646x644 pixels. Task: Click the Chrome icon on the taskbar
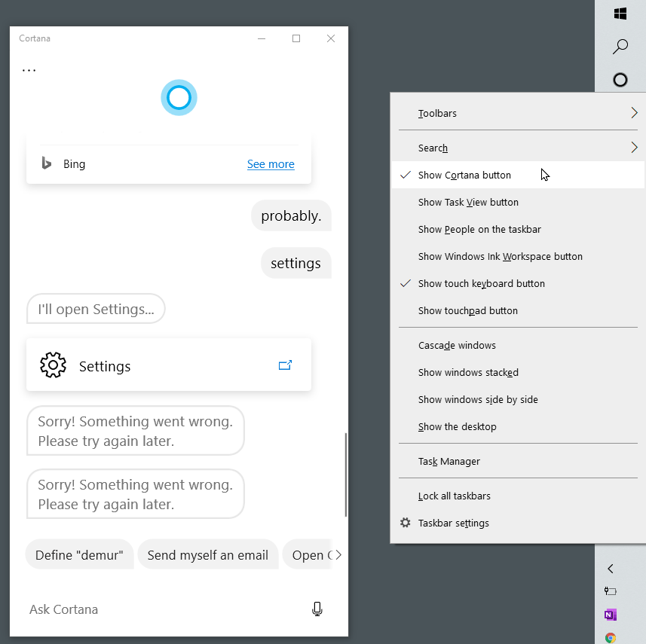[x=610, y=638]
